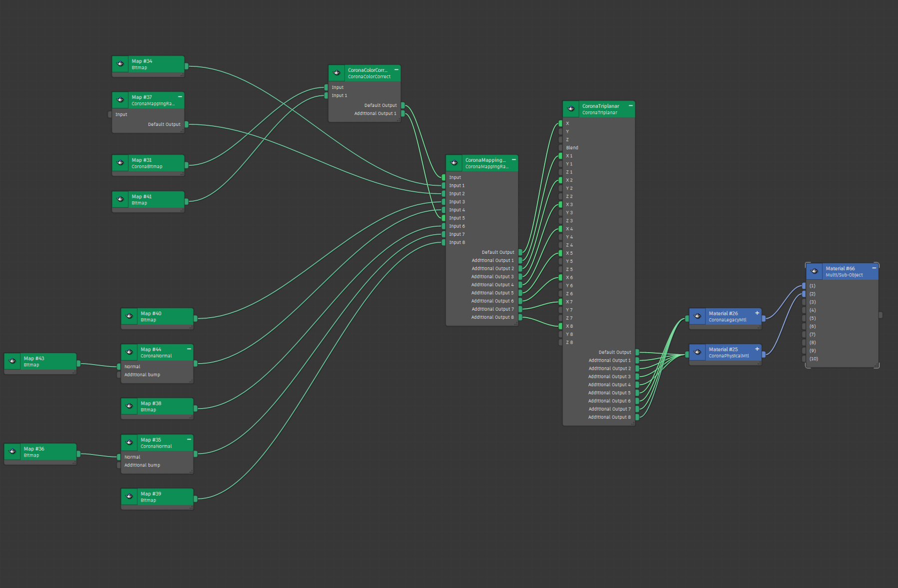
Task: Click the teapot preview icon on Map #39
Action: pos(129,497)
